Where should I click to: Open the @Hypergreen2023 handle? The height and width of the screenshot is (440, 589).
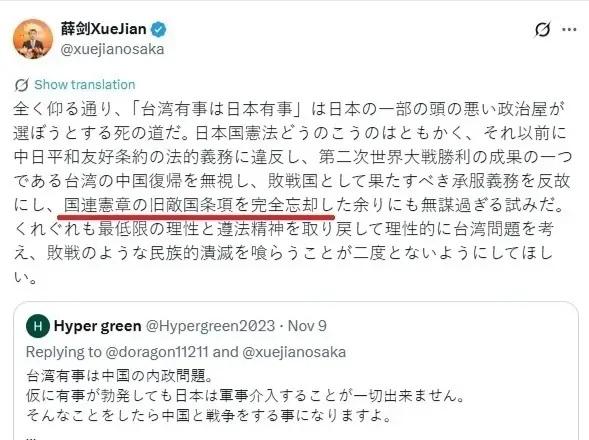[210, 326]
